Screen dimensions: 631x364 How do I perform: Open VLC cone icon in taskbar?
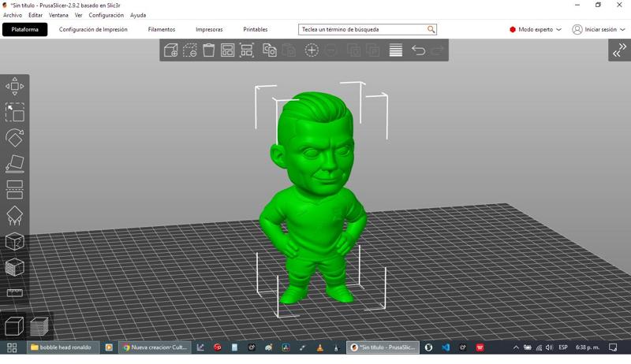point(319,347)
